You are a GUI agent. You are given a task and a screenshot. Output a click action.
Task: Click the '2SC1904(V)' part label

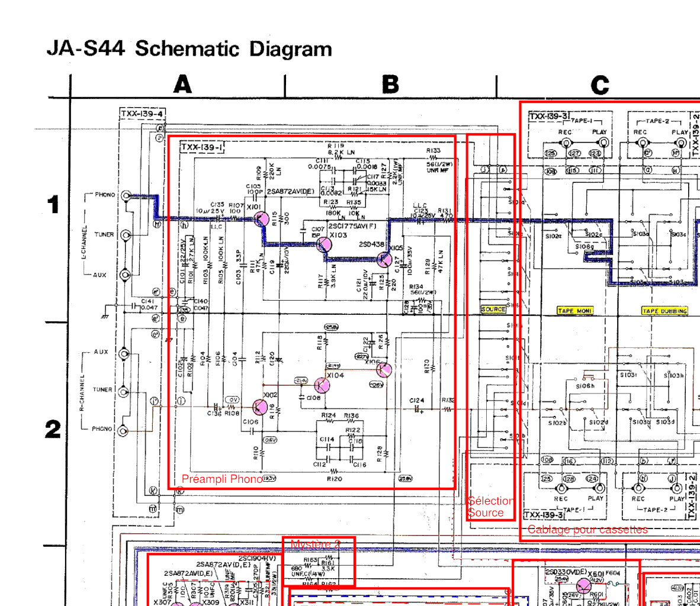click(257, 559)
